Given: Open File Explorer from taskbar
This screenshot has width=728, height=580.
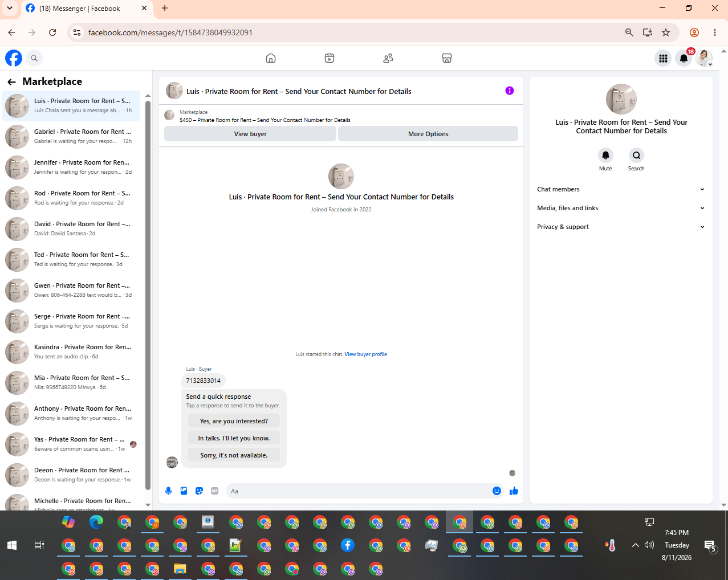Looking at the screenshot, I should [180, 569].
